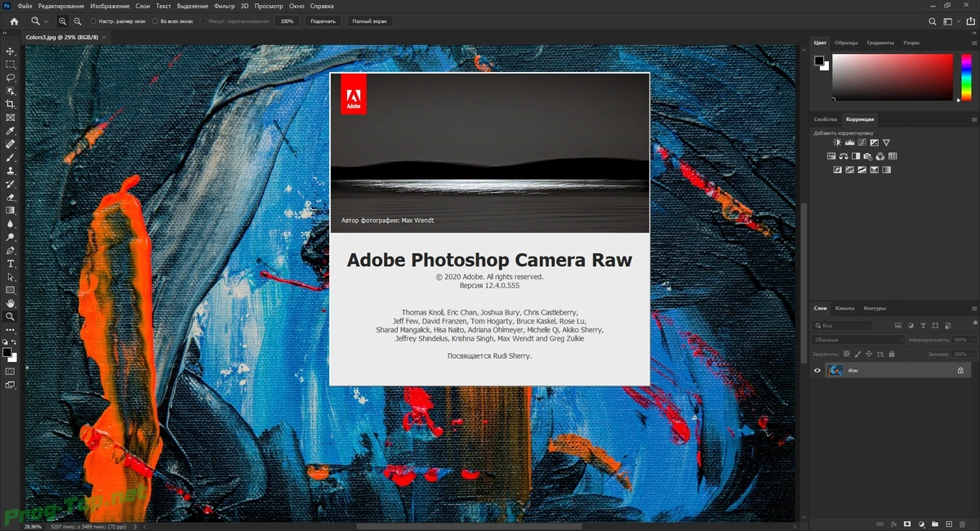Toggle visibility eye of Фон layer

817,370
